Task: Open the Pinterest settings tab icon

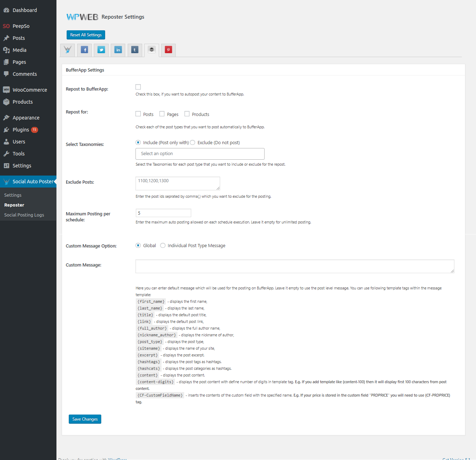Action: [x=168, y=50]
